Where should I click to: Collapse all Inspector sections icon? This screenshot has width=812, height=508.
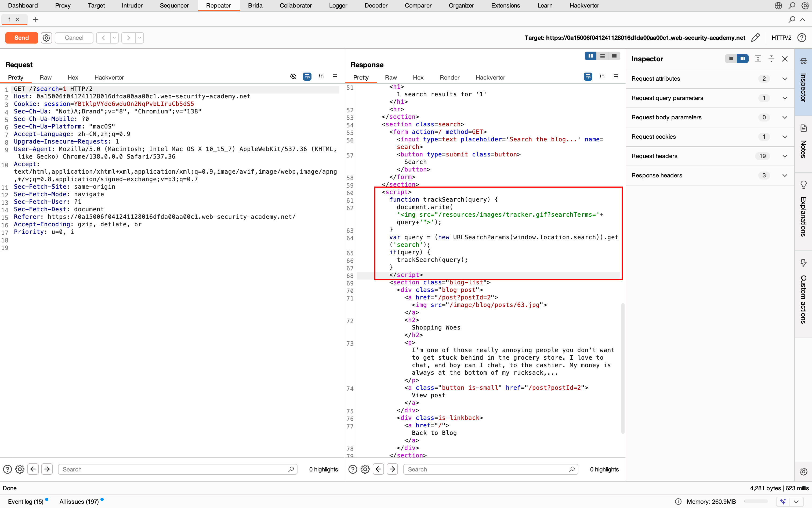(x=771, y=59)
